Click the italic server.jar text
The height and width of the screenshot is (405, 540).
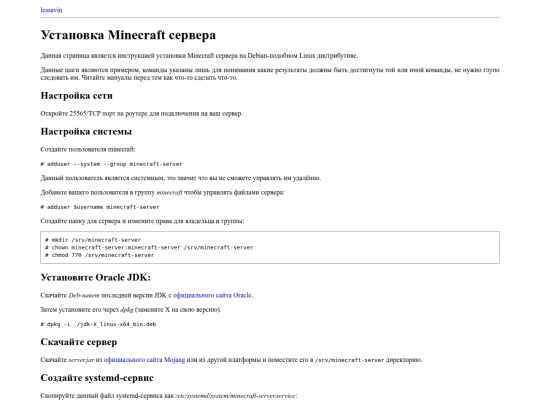[x=81, y=360]
